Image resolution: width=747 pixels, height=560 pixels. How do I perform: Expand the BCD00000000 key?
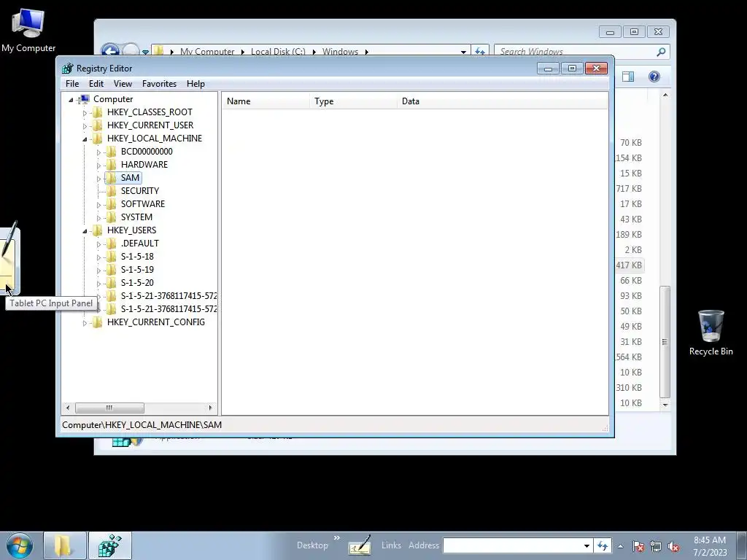(98, 152)
